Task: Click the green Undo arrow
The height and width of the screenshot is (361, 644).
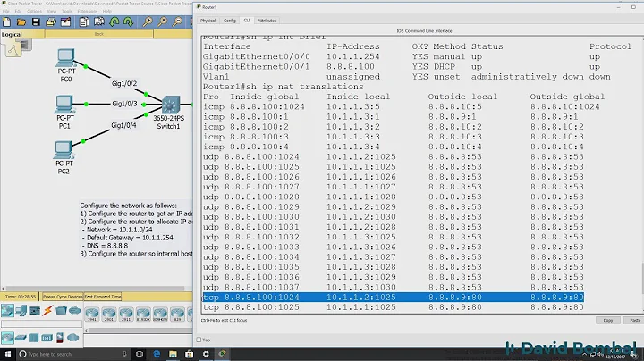Action: coord(114,21)
